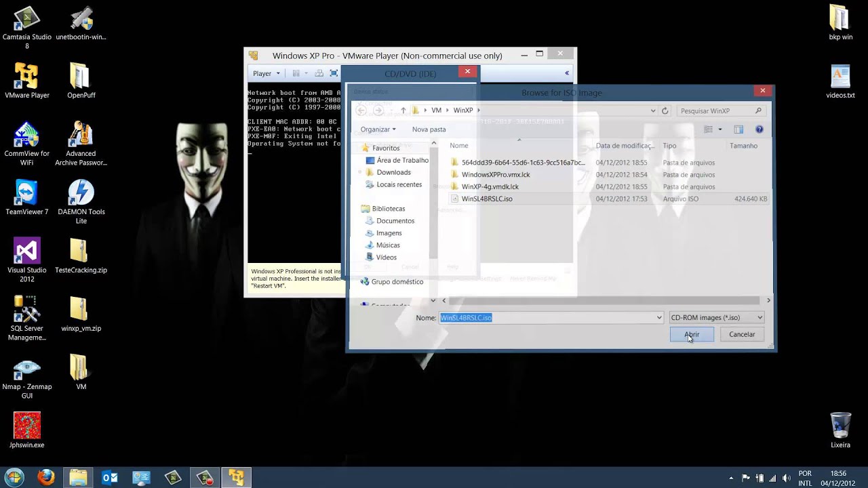This screenshot has height=488, width=868.
Task: Select Bibliotecas in the navigation pane
Action: click(383, 209)
